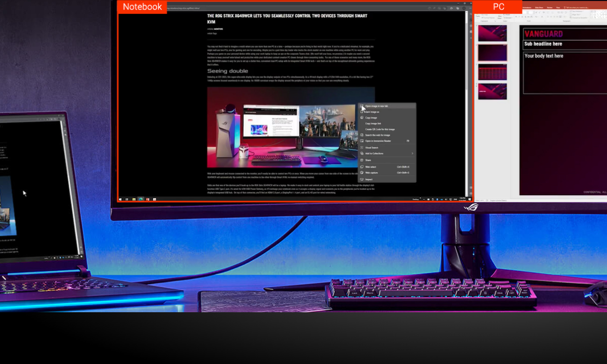The image size is (607, 364).
Task: Select slide 1 thumbnail in PowerPoint
Action: coord(492,34)
